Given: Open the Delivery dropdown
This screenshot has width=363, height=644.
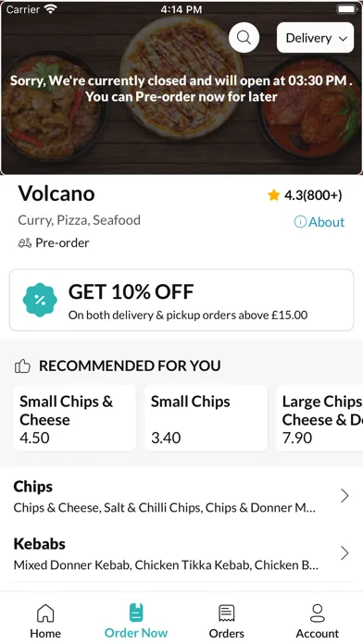Looking at the screenshot, I should tap(316, 38).
